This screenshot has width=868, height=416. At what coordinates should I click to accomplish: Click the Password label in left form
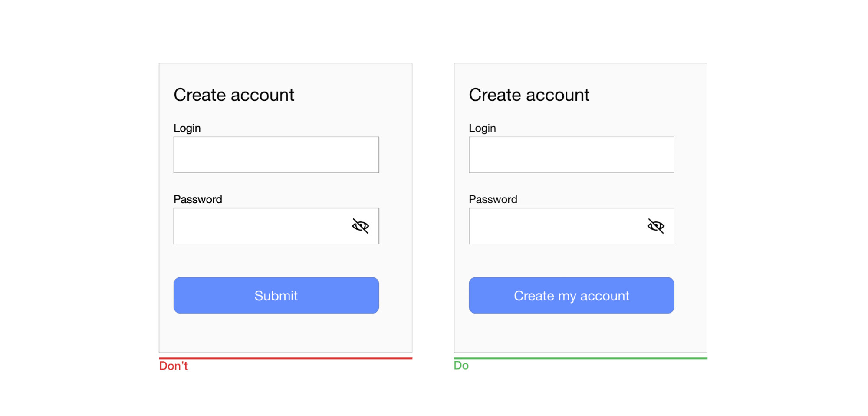click(x=198, y=199)
